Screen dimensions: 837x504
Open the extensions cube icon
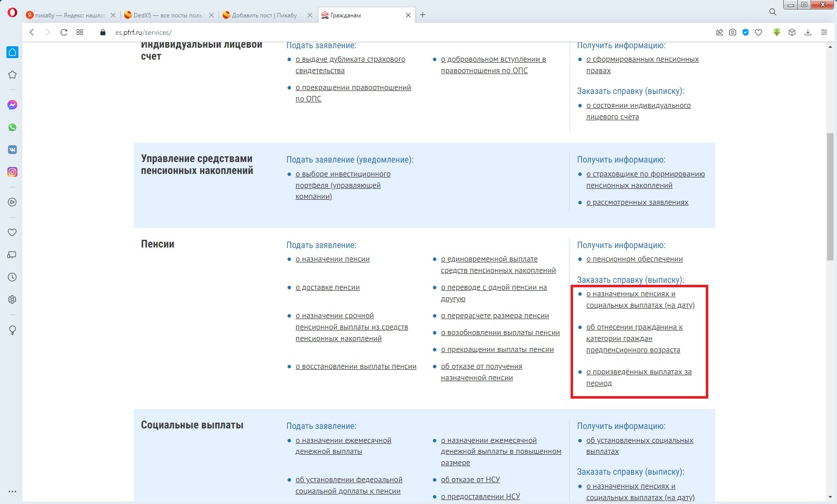click(x=792, y=32)
